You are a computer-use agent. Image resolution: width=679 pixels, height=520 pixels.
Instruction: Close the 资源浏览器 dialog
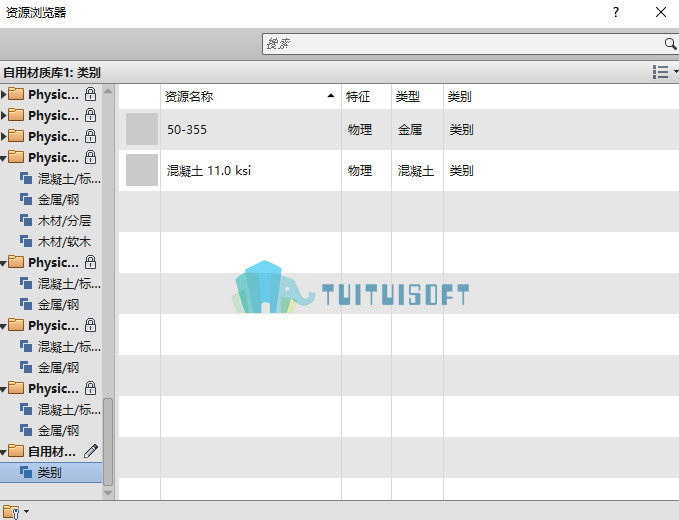[x=661, y=12]
